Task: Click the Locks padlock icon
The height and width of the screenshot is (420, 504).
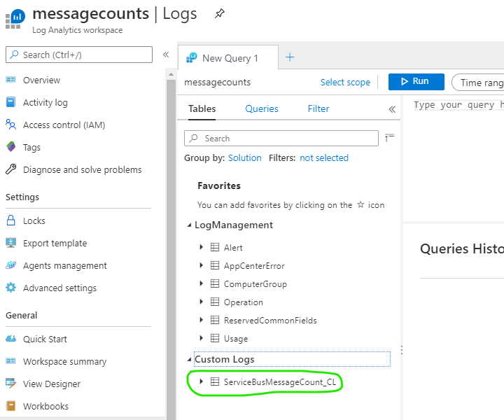Action: click(x=10, y=220)
